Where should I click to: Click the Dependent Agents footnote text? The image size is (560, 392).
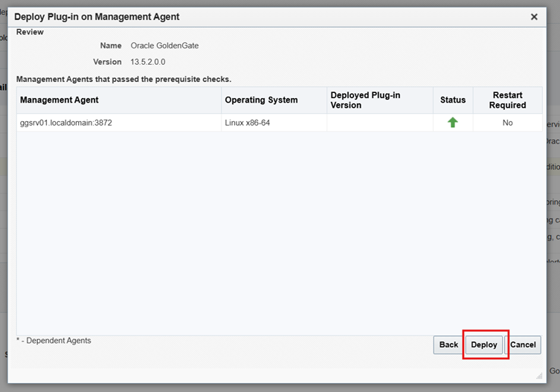54,340
